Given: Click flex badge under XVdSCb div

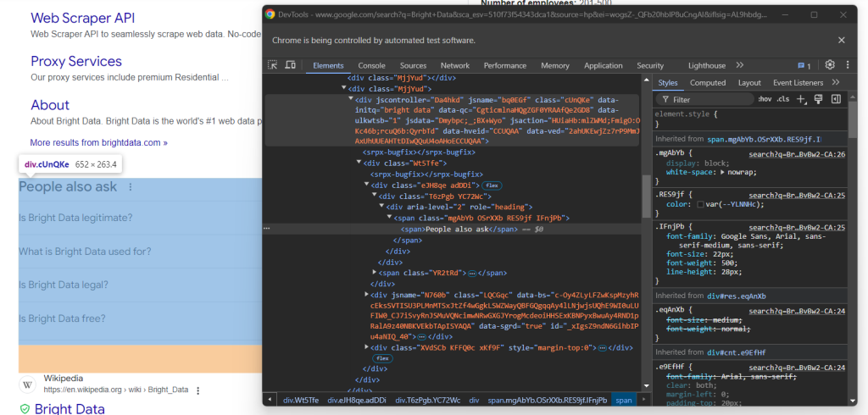Looking at the screenshot, I should pyautogui.click(x=381, y=358).
